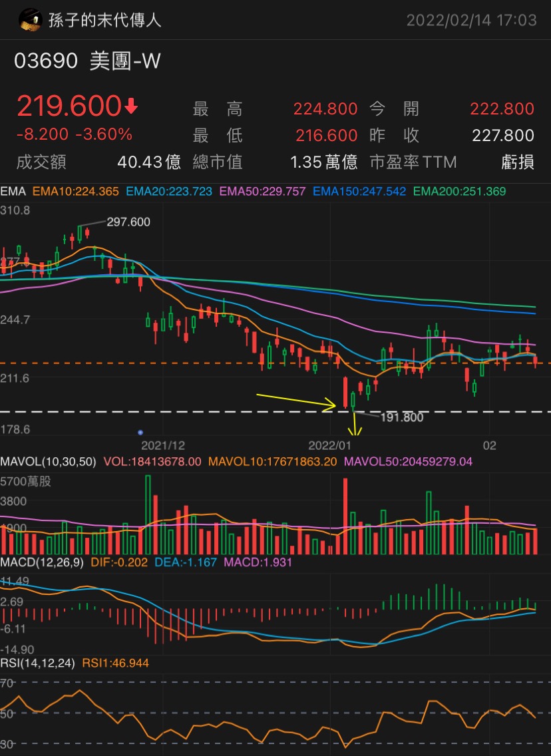The width and height of the screenshot is (551, 756).
Task: Select the MAVOL50:20459279.04 value
Action: [408, 461]
